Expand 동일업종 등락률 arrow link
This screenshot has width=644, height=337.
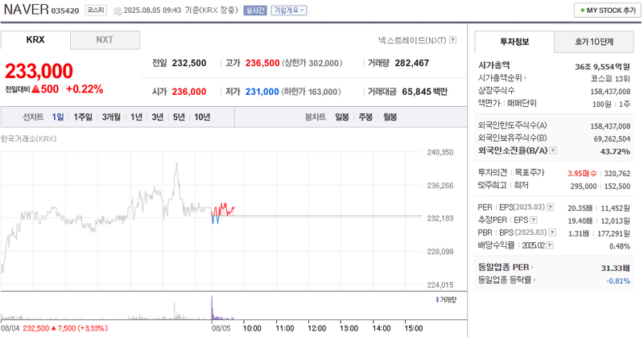(535, 280)
